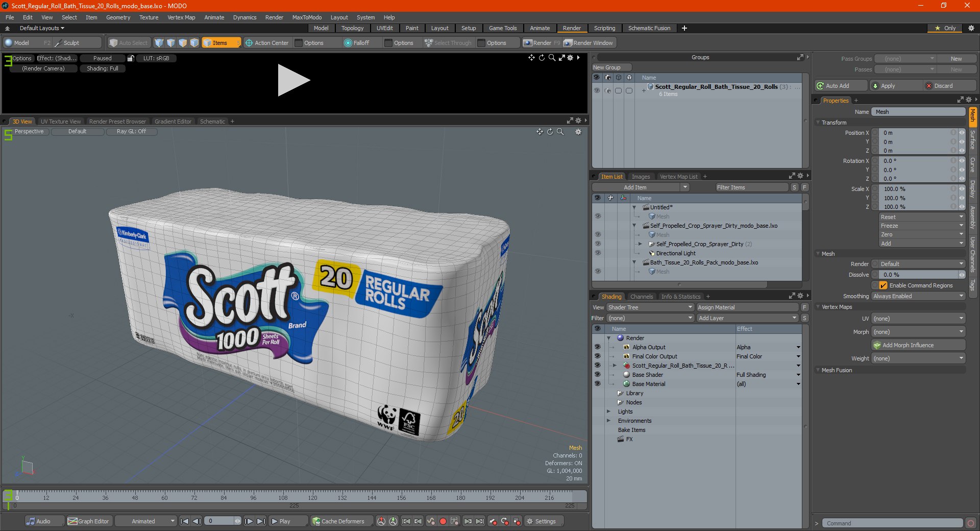Viewport: 980px width, 531px height.
Task: Toggle eye for Scott_Regular_Roll group
Action: [597, 90]
